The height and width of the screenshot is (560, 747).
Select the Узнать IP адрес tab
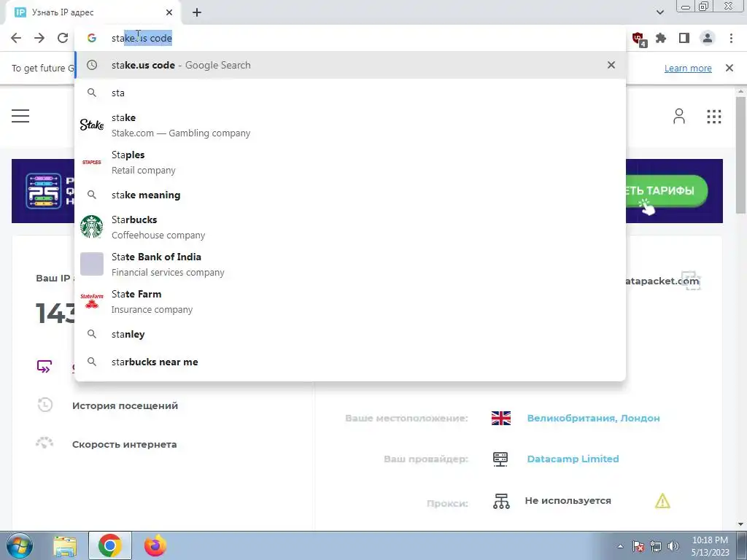point(93,13)
